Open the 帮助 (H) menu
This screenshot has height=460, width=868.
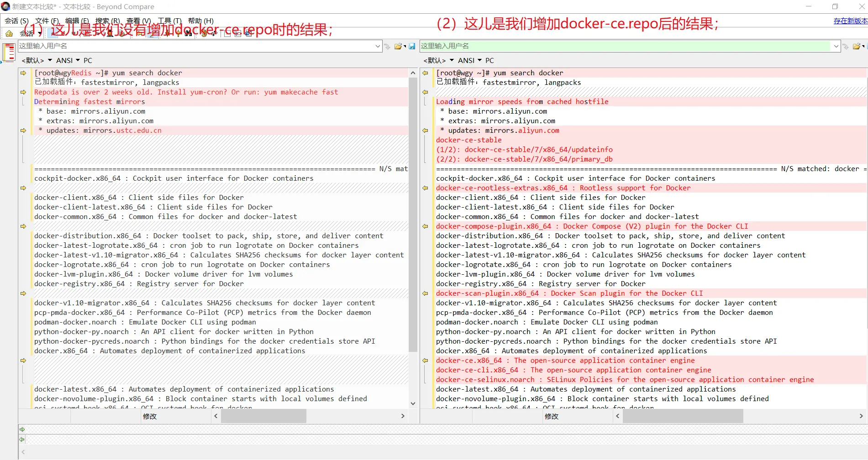[201, 21]
